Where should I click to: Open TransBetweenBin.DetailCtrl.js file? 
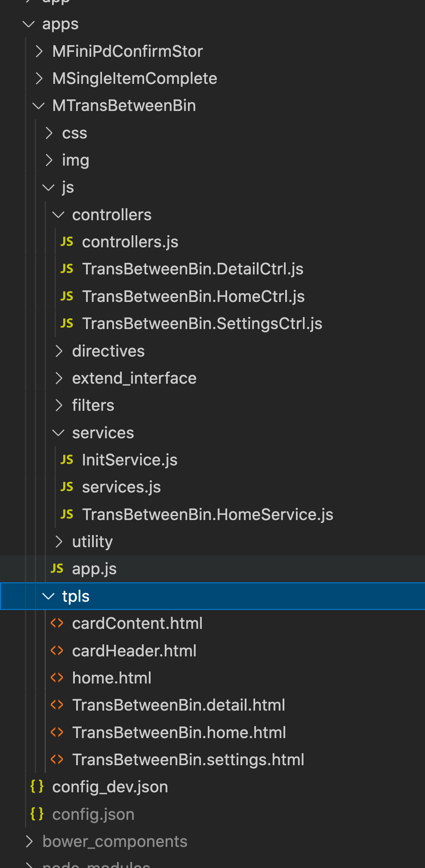pos(193,269)
